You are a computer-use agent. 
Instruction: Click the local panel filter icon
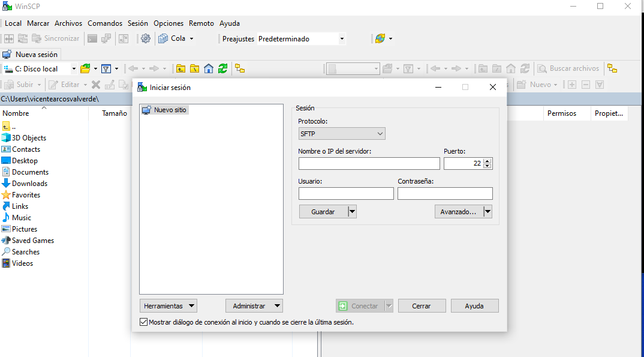coord(106,68)
